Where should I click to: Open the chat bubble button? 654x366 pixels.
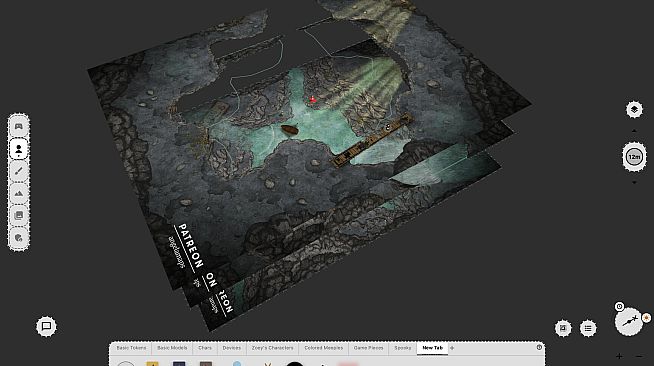click(46, 326)
